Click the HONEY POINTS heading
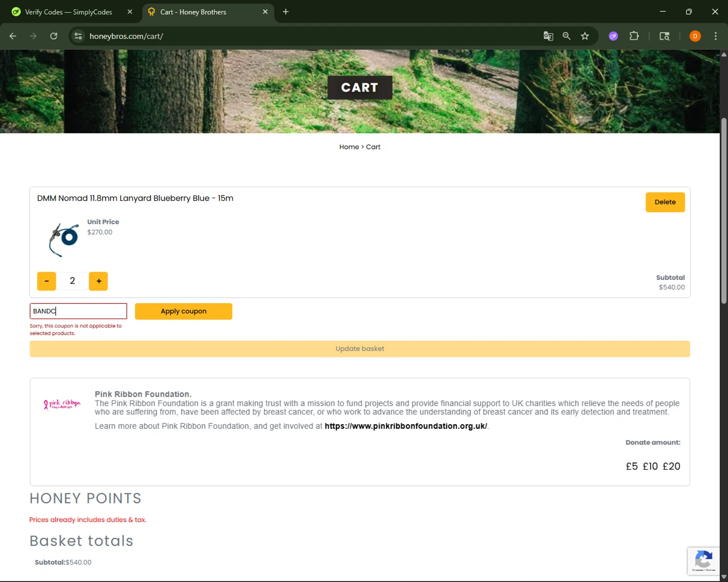Screen dimensions: 728x582 click(85, 498)
